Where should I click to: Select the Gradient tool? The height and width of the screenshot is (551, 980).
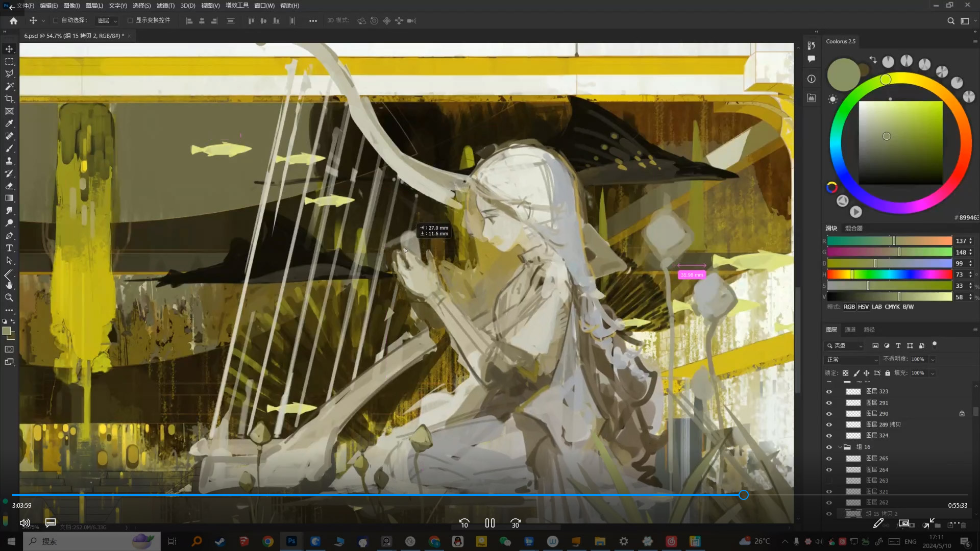tap(9, 198)
